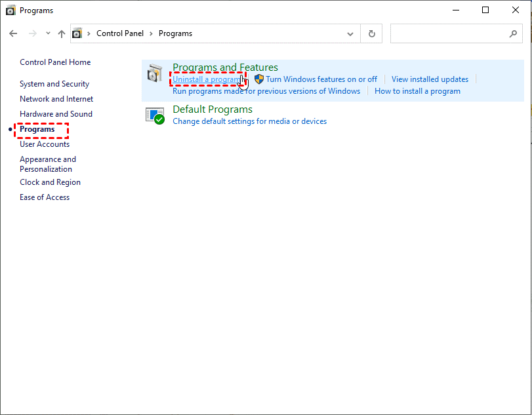This screenshot has width=532, height=415.
Task: Go up one level with Up arrow
Action: pos(62,33)
